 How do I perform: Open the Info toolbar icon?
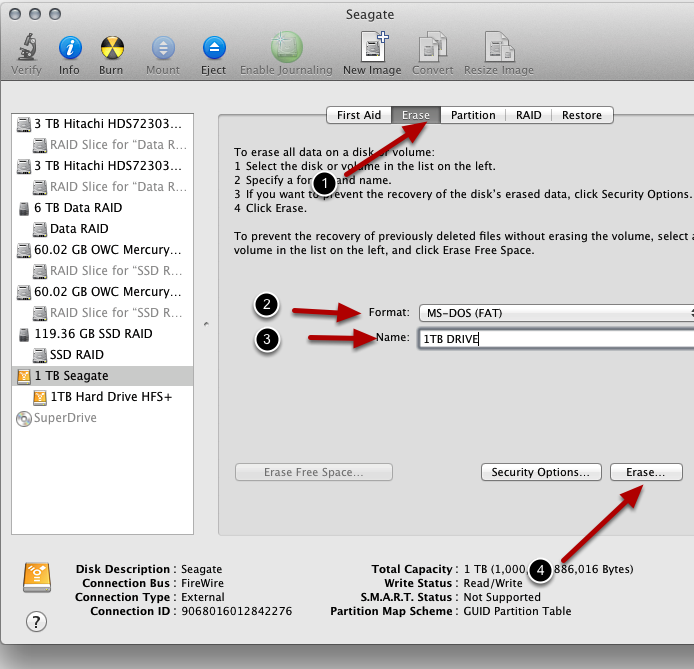(x=69, y=48)
